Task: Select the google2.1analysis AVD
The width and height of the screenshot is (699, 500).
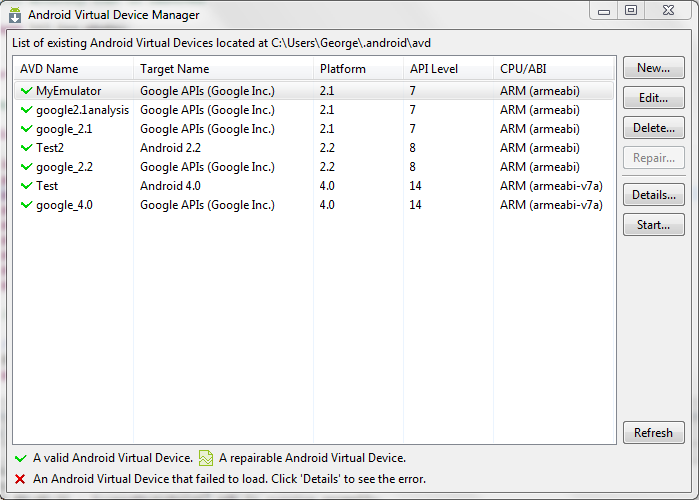Action: point(82,110)
